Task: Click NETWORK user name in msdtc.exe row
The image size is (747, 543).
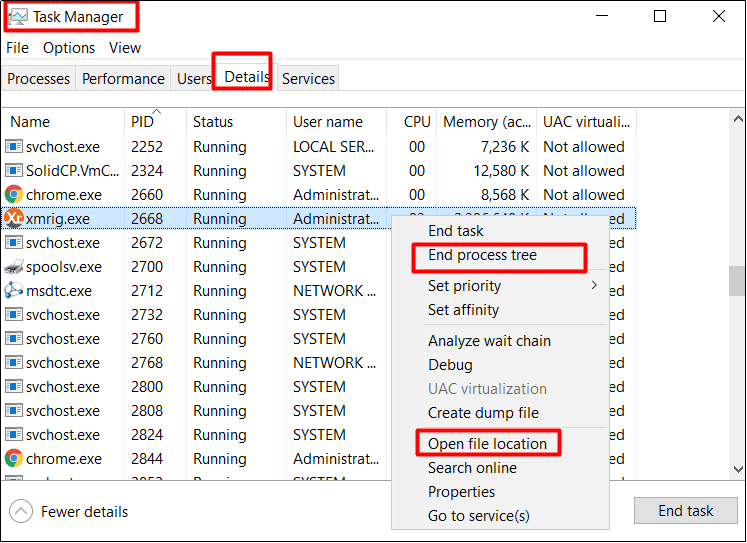Action: 334,291
